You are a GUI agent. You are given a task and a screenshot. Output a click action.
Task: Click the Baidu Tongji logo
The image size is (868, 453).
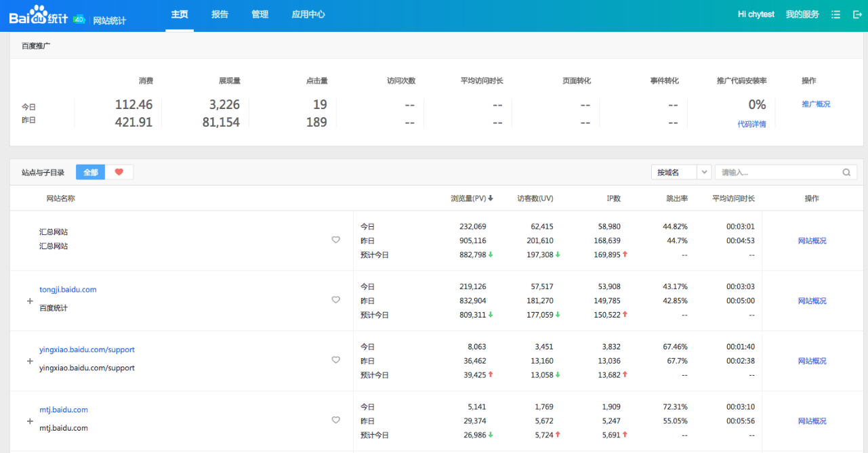click(39, 16)
